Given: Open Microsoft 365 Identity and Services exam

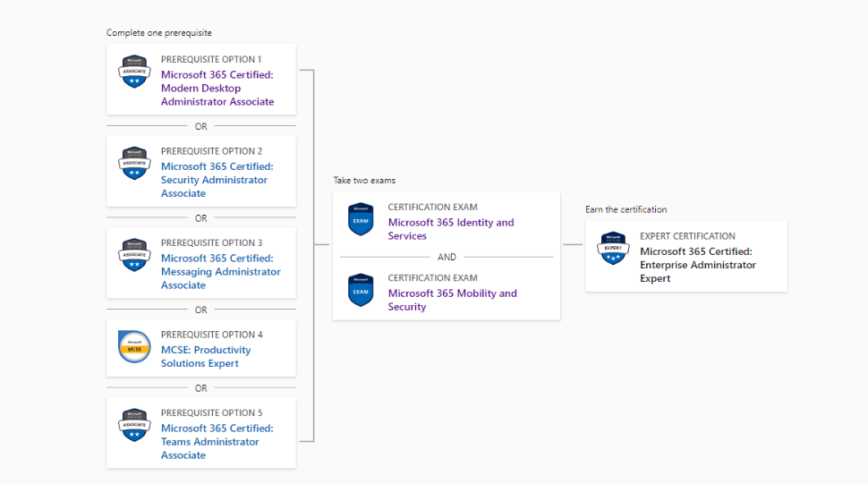Looking at the screenshot, I should tap(451, 229).
